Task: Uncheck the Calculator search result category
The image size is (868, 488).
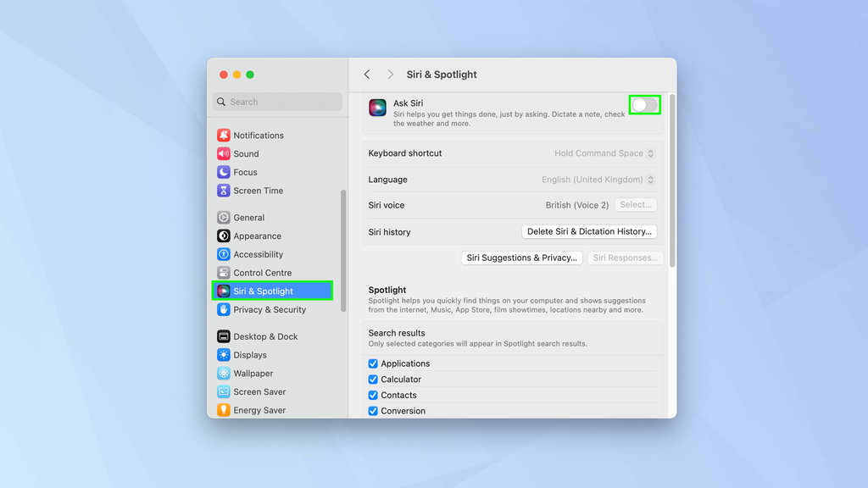Action: pyautogui.click(x=373, y=379)
